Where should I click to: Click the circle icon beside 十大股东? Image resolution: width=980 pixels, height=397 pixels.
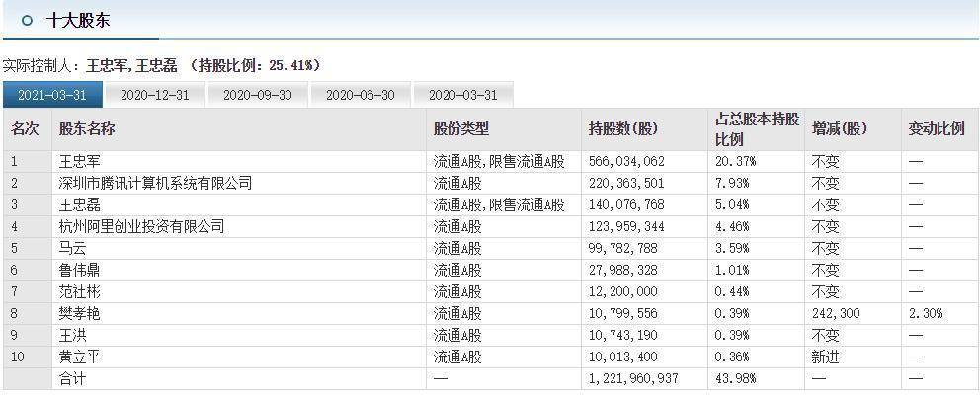coord(27,20)
